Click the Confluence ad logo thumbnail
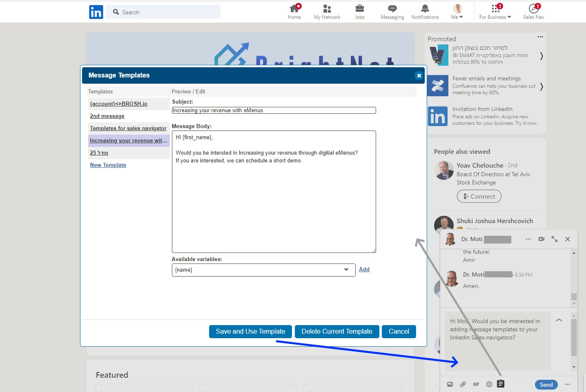This screenshot has height=392, width=586. click(x=438, y=86)
